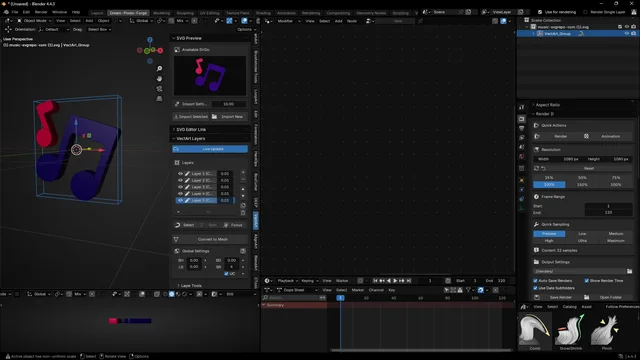
Task: Toggle the camera view icon
Action: point(159,89)
